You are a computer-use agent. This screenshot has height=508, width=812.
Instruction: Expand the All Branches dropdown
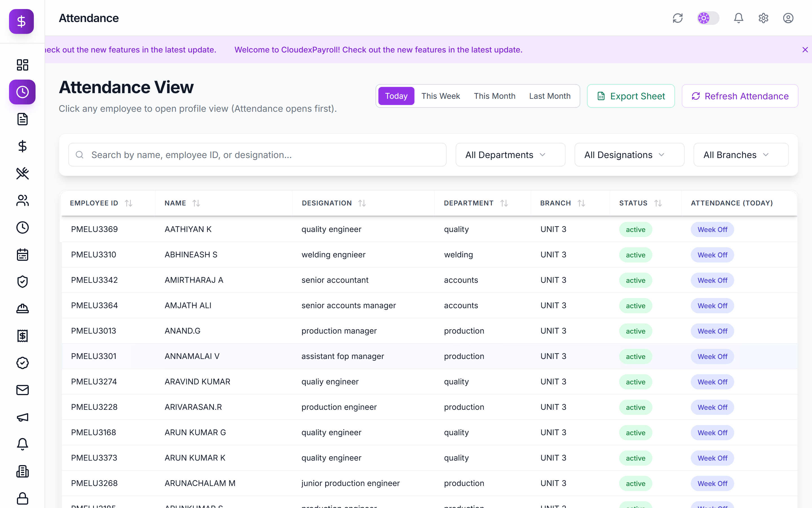tap(741, 155)
